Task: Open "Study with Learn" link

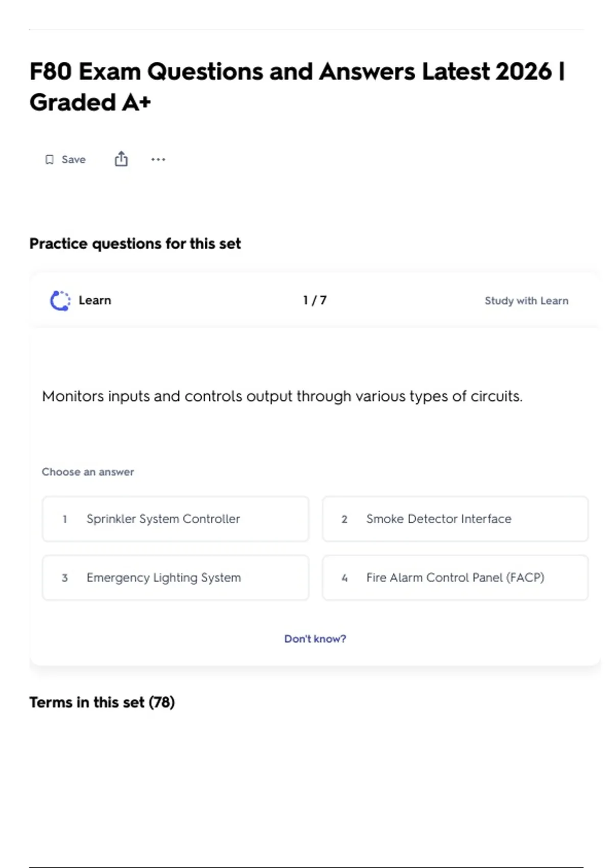Action: (x=526, y=301)
